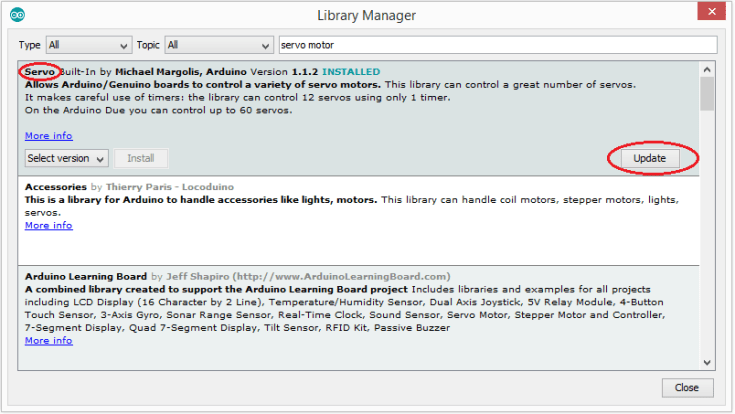Click the 'Library Manager' window title
This screenshot has width=735, height=414.
(367, 15)
